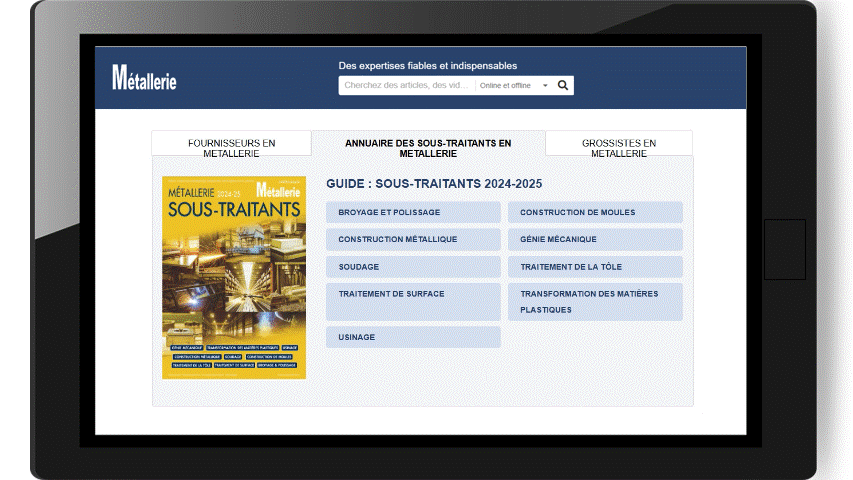Go to the Usinage category
853x480 pixels.
[x=413, y=337]
